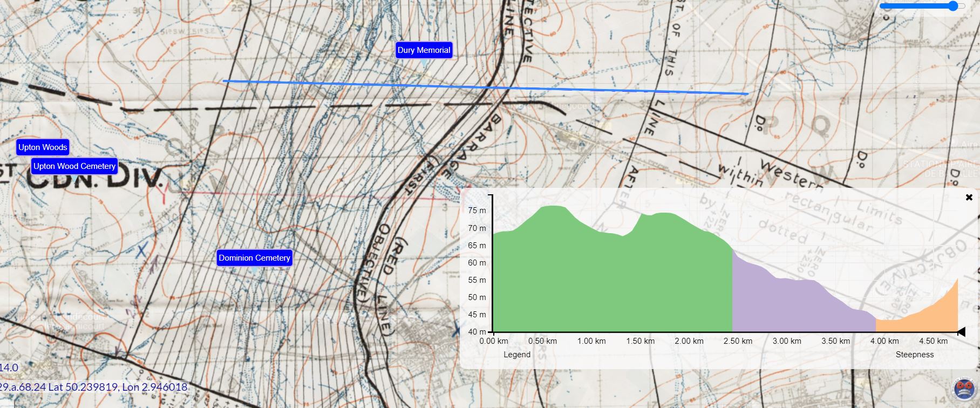Click the "3.50 km" distance axis label
980x408 pixels.
pos(835,341)
